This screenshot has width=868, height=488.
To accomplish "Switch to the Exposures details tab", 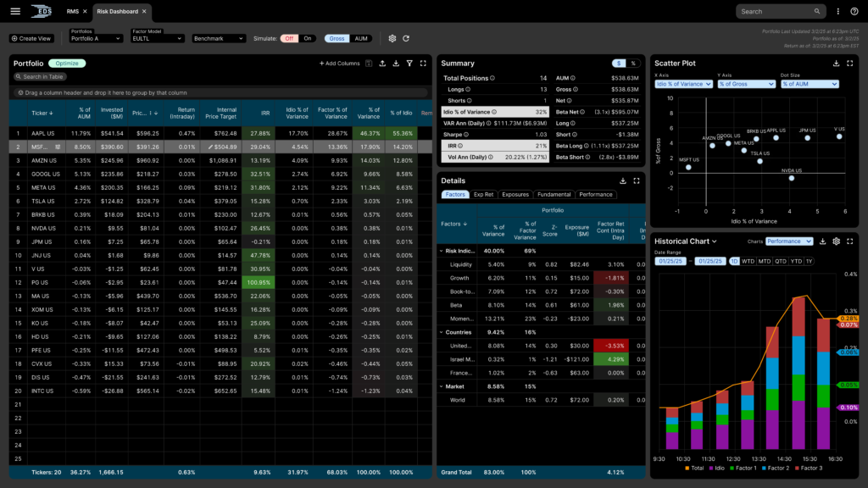I will 515,194.
